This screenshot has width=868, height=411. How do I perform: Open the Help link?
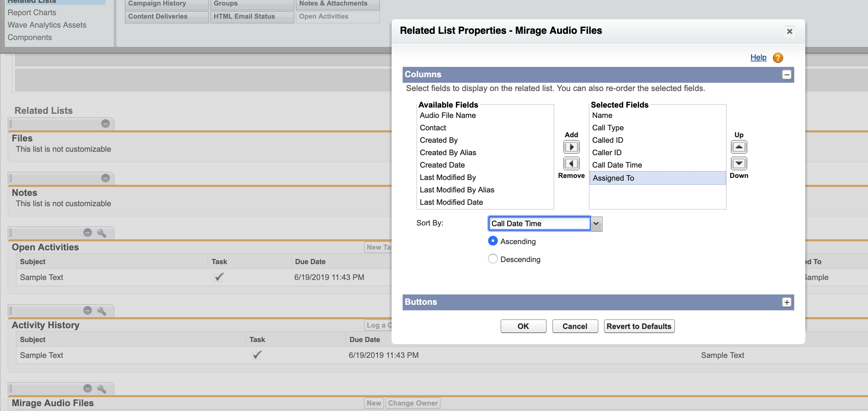point(758,58)
